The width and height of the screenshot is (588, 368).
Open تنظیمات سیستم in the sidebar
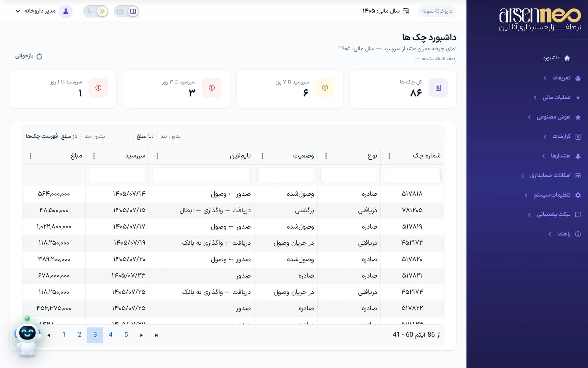(x=552, y=195)
